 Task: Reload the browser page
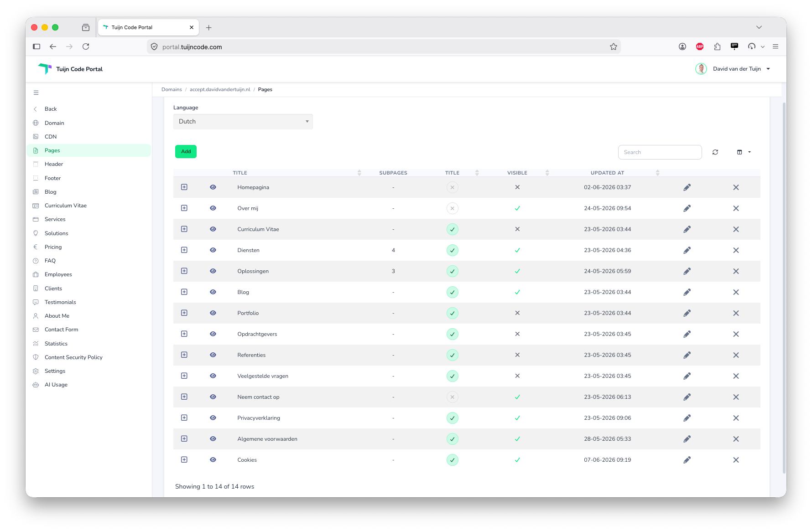tap(86, 46)
